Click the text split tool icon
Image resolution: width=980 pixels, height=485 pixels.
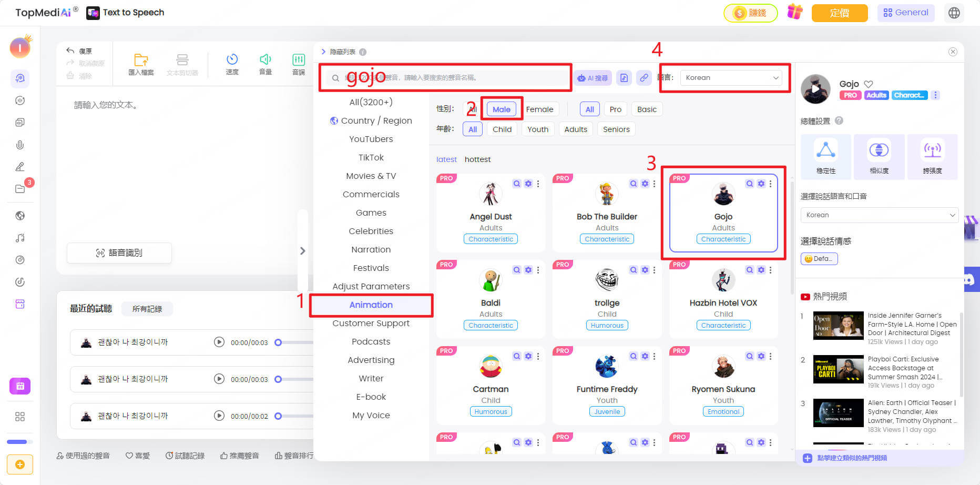[x=182, y=59]
